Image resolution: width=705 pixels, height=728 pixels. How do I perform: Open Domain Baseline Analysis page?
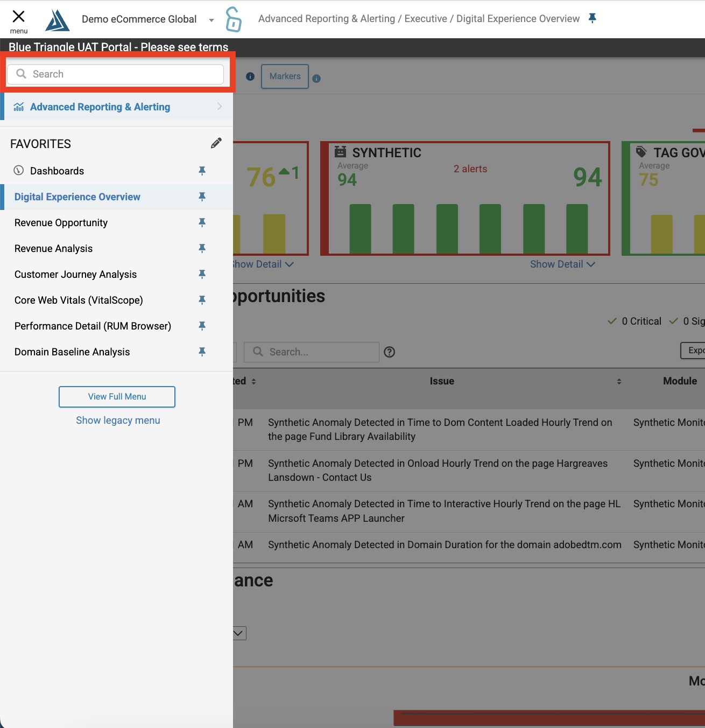(x=72, y=352)
